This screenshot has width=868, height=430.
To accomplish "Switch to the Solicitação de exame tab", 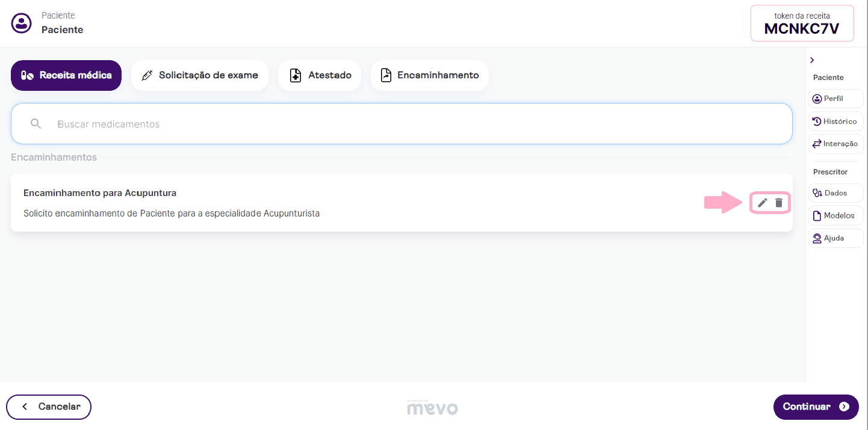I will click(199, 75).
